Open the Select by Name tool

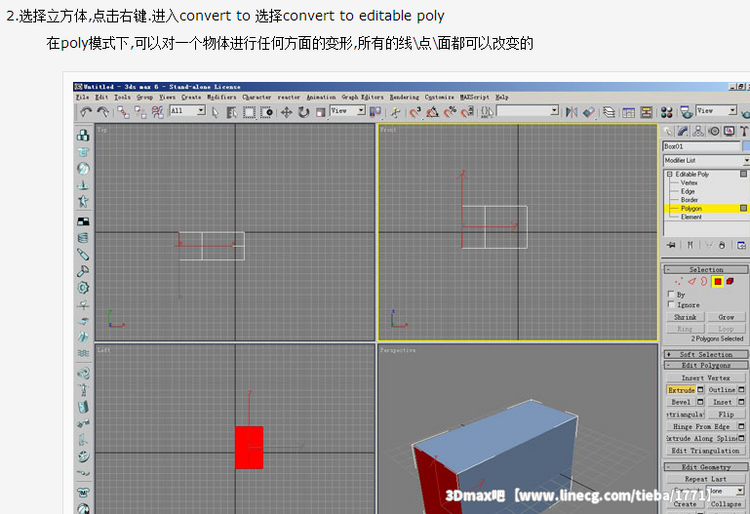click(232, 112)
